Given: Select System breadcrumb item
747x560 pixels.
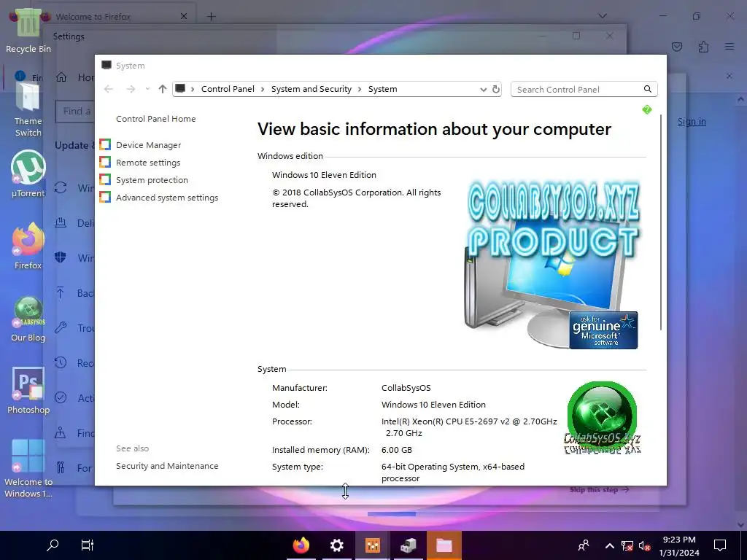Looking at the screenshot, I should 382,89.
